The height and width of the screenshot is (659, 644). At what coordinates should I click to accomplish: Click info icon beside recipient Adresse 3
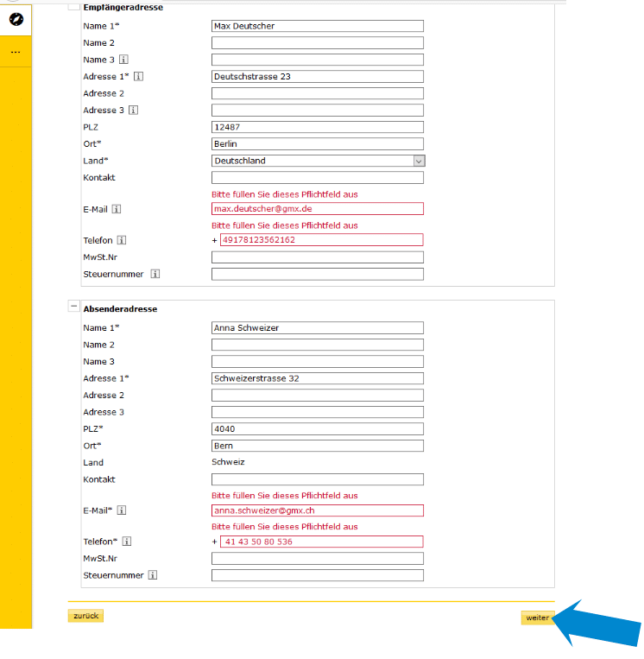(x=134, y=111)
